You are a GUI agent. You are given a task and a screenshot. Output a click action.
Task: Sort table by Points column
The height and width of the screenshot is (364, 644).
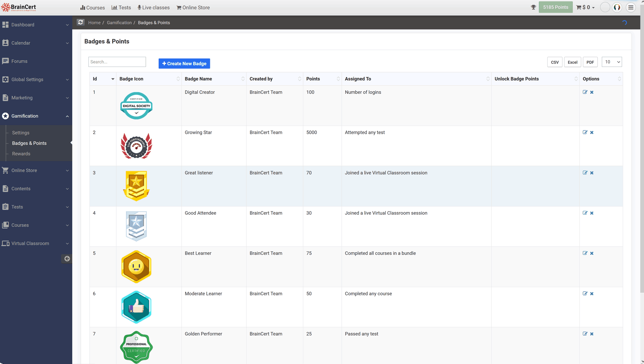[322, 79]
